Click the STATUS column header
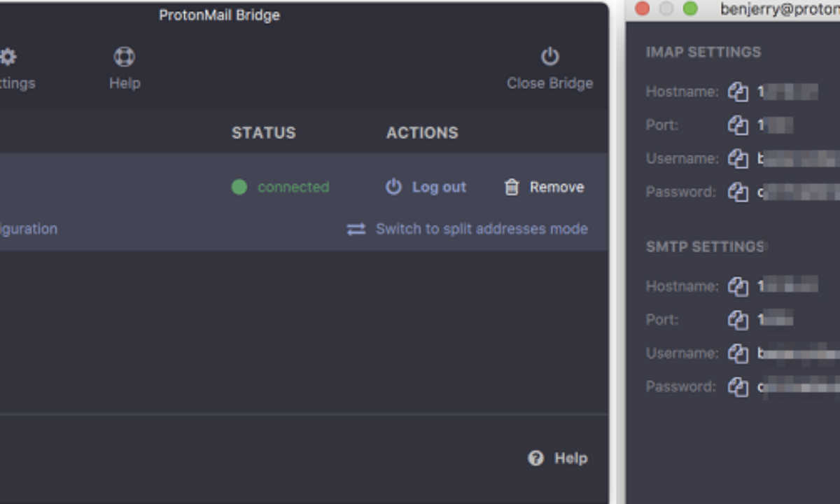Screen dimensions: 840x504 [x=263, y=133]
